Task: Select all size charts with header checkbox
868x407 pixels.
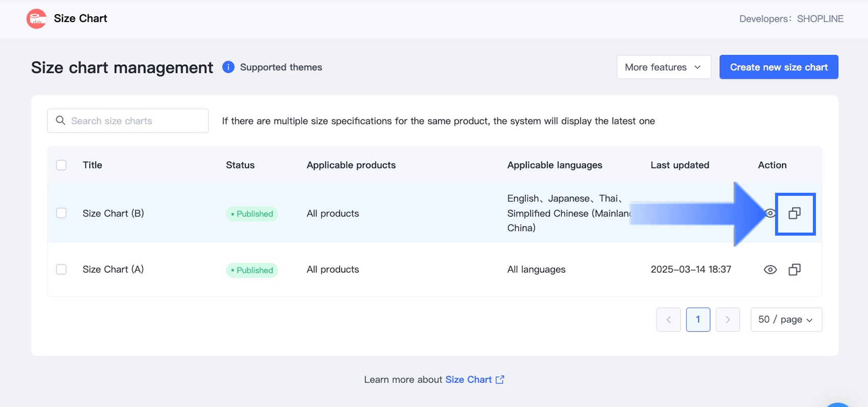Action: [x=61, y=165]
